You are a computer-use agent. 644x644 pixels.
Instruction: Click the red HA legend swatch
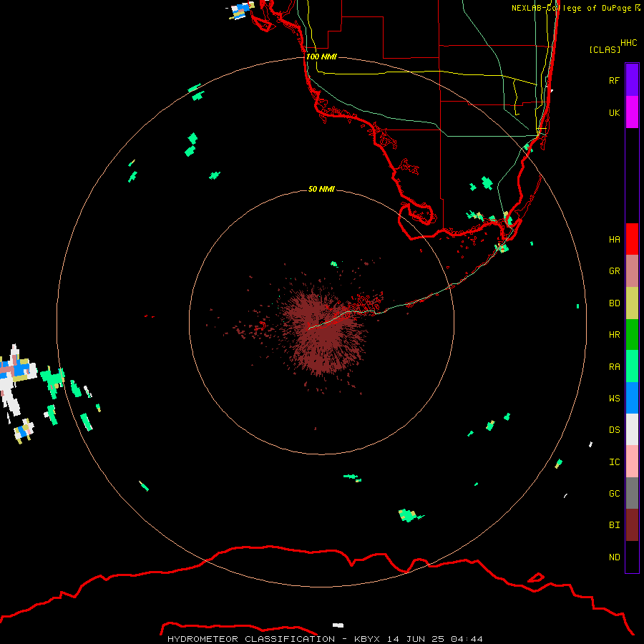coord(632,239)
